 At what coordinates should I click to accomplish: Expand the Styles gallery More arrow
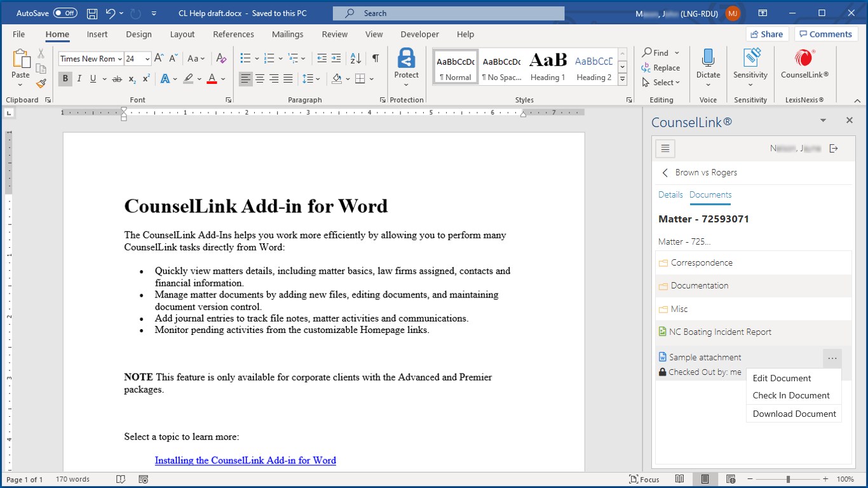pyautogui.click(x=623, y=79)
